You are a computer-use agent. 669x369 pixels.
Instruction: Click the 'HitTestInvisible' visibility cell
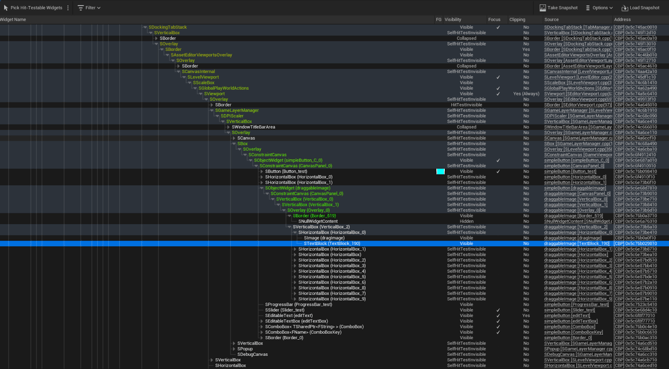[466, 105]
